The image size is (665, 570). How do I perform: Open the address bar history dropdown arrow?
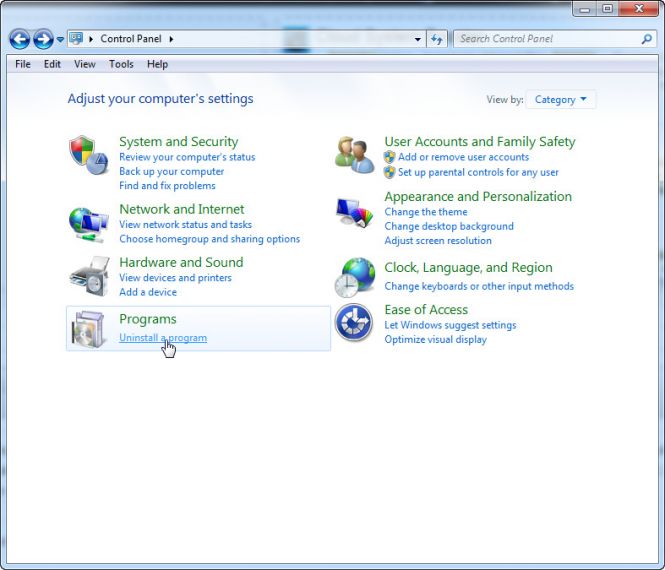click(418, 39)
